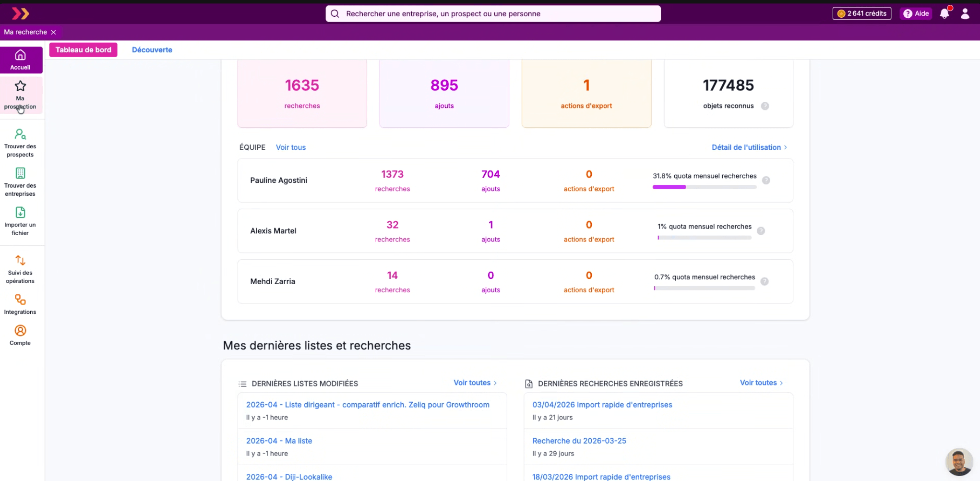Image resolution: width=980 pixels, height=481 pixels.
Task: Click the Pauline Agostini name
Action: coord(279,180)
